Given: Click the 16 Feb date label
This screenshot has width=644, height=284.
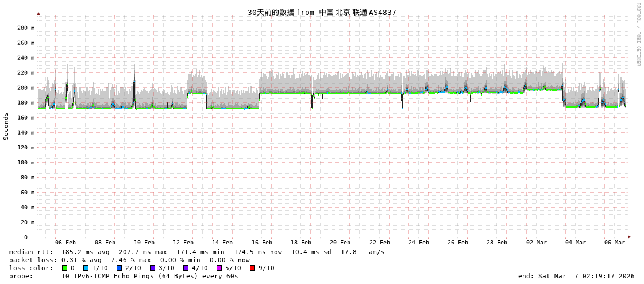Looking at the screenshot, I should [261, 243].
